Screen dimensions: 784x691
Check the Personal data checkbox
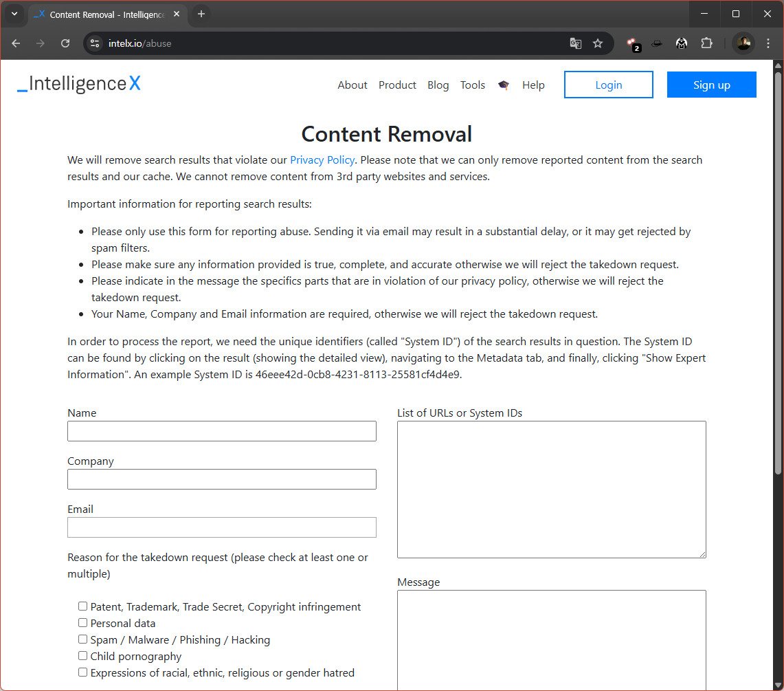(x=83, y=623)
